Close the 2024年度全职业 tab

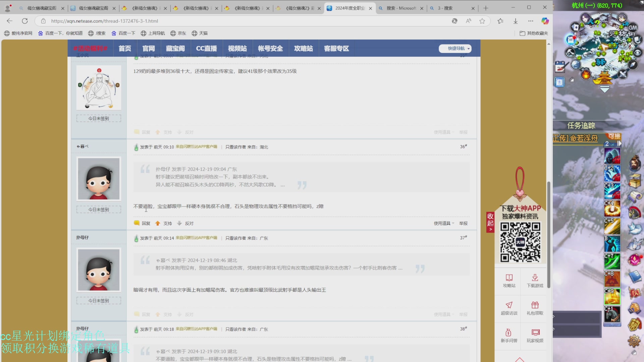(370, 8)
